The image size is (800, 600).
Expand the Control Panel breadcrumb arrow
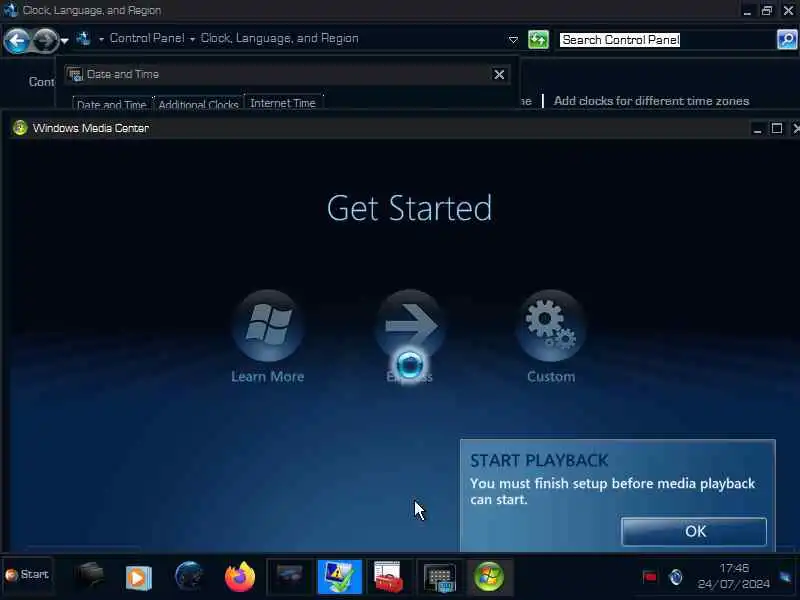pos(101,39)
